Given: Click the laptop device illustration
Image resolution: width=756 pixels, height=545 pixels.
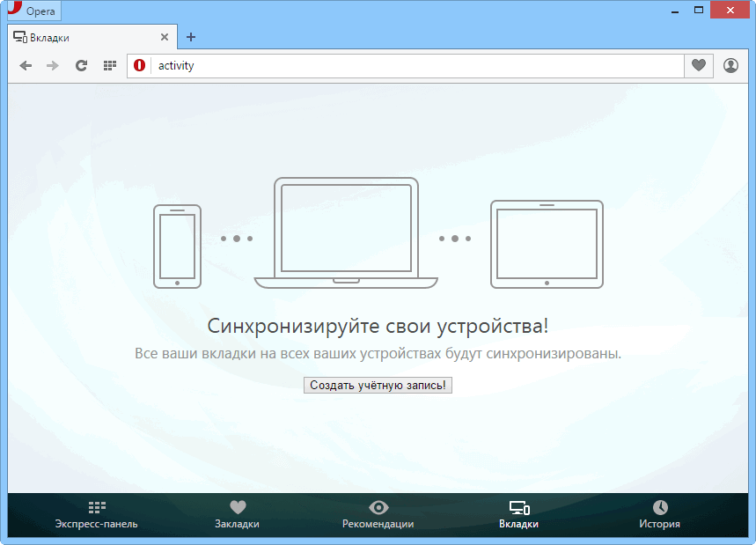Looking at the screenshot, I should click(x=346, y=233).
